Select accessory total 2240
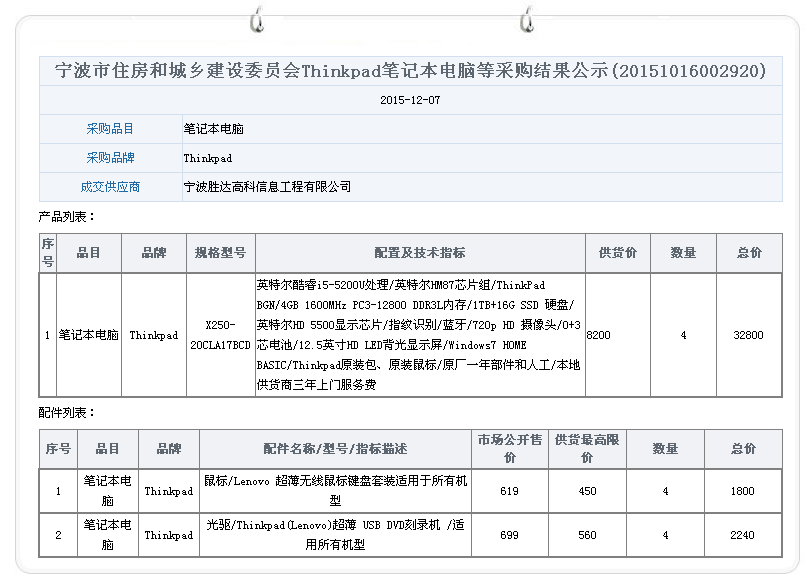This screenshot has width=812, height=585. 742,535
